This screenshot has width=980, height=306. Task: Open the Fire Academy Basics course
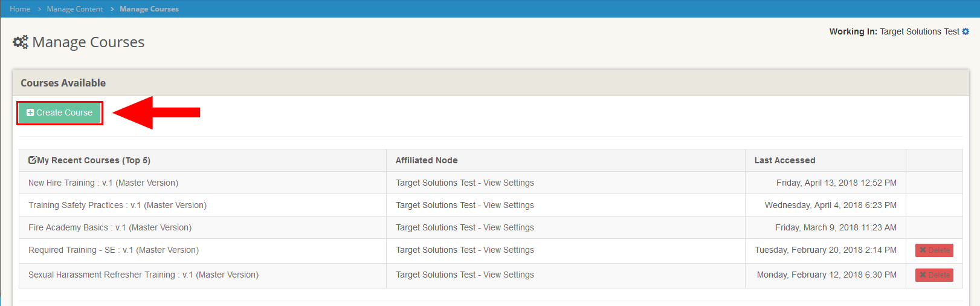click(x=109, y=227)
